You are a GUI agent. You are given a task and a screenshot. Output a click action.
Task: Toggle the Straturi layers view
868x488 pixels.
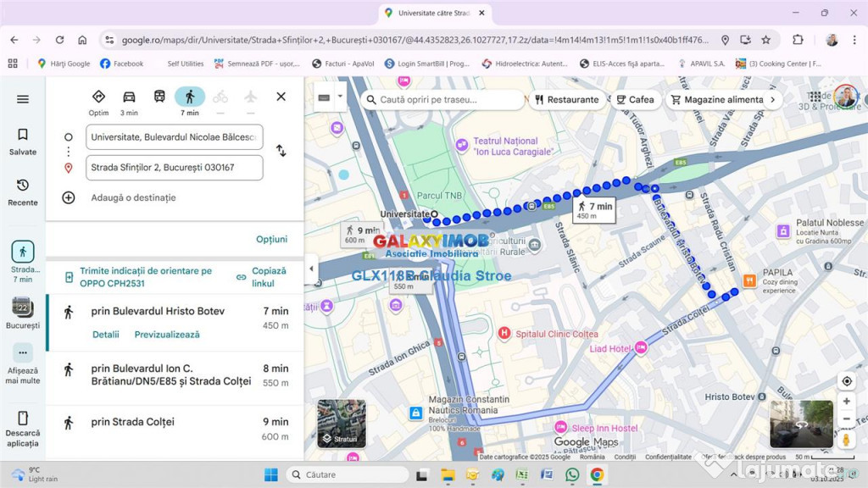(342, 424)
